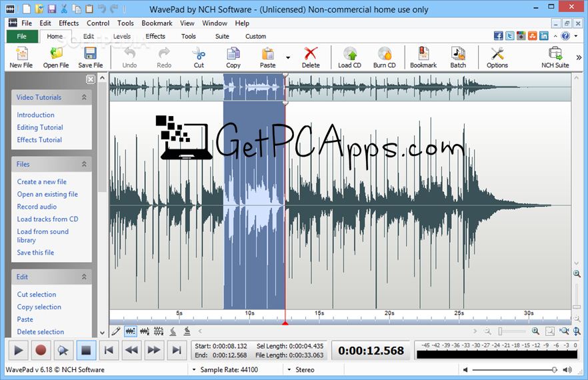Viewport: 588px width, 380px height.
Task: Jump to end of file button
Action: coord(176,351)
